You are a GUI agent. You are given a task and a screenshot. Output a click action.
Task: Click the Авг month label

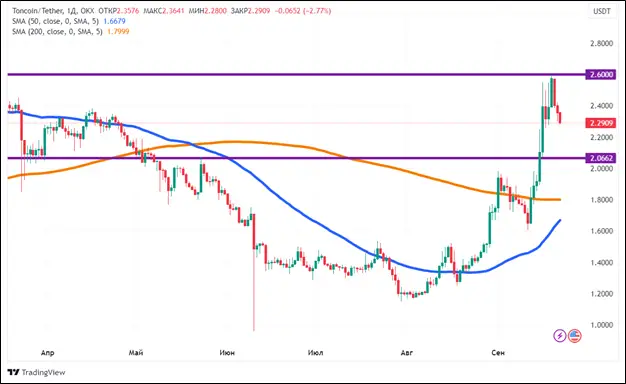pyautogui.click(x=406, y=353)
